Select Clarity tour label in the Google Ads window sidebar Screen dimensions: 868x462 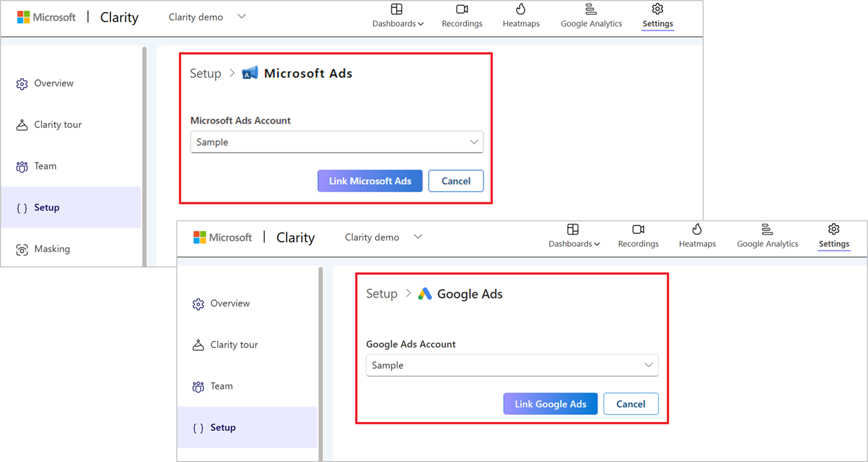234,345
